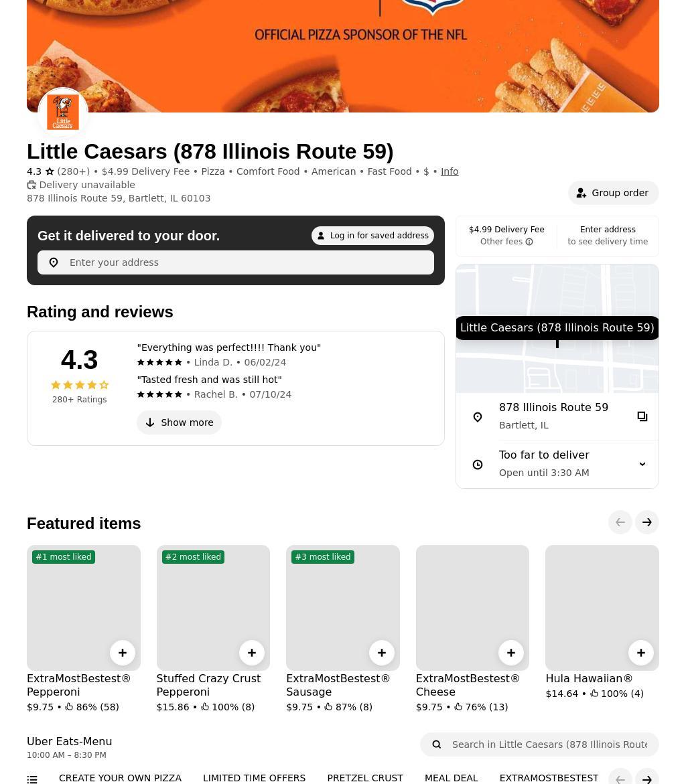Add Hula Hawaiian with plus icon

click(x=641, y=653)
